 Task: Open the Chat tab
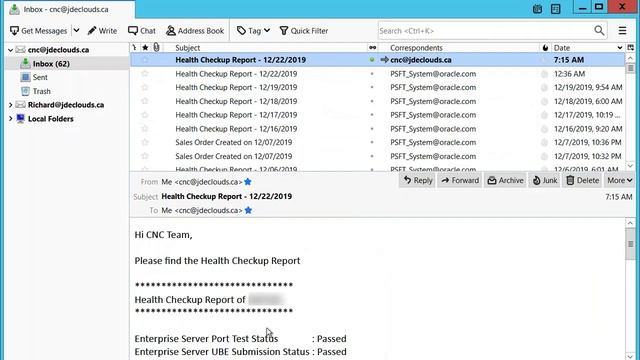click(x=142, y=31)
